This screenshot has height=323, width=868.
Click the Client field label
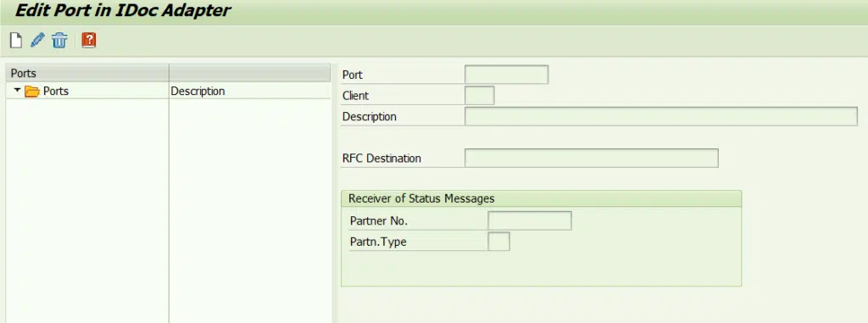click(x=355, y=96)
